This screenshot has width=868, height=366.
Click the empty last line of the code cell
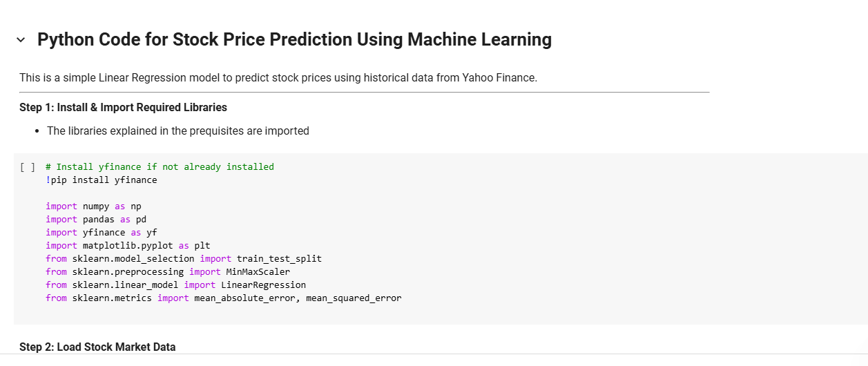207,311
